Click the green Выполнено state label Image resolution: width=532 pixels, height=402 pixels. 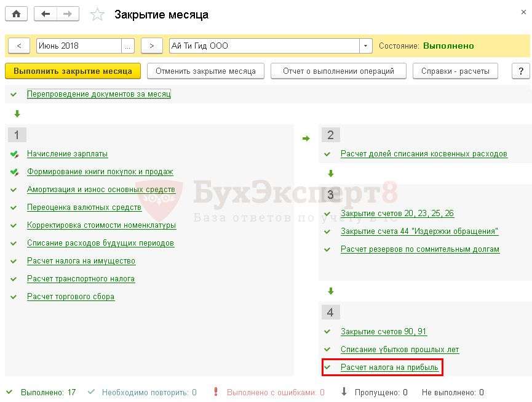[x=448, y=46]
